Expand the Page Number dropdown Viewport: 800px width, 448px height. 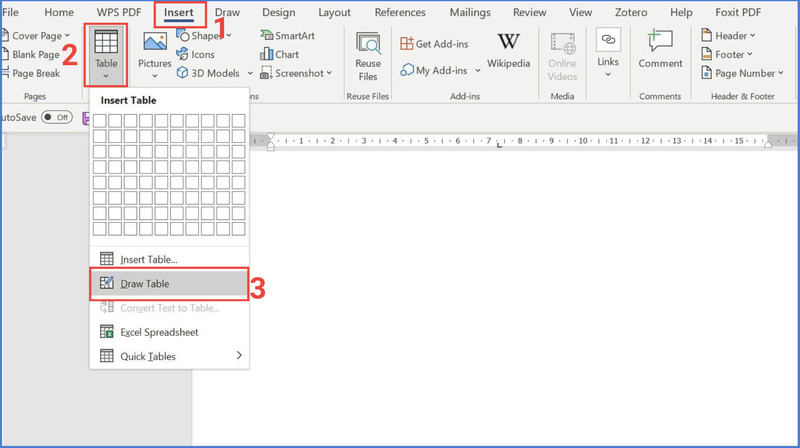click(780, 73)
